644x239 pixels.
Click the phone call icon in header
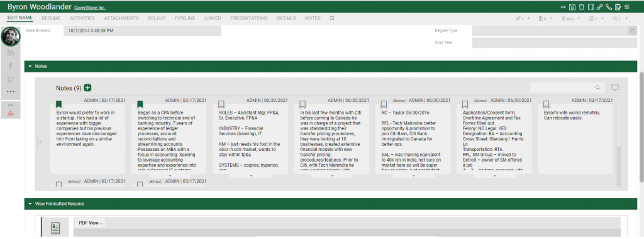click(x=609, y=7)
